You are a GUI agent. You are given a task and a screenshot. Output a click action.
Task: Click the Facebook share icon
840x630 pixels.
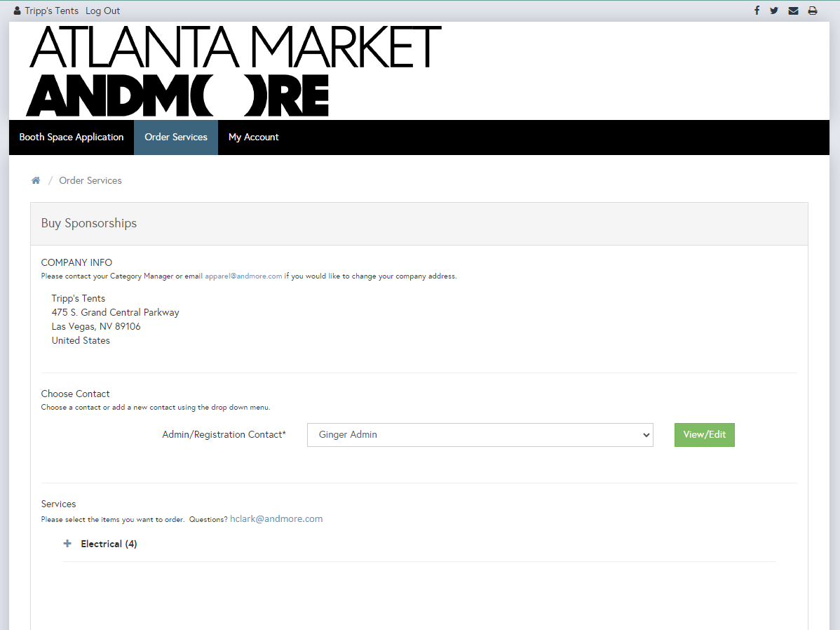(757, 11)
